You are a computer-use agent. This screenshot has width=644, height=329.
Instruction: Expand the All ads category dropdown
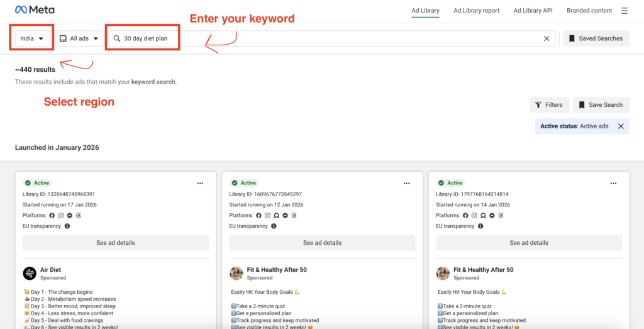(x=79, y=38)
